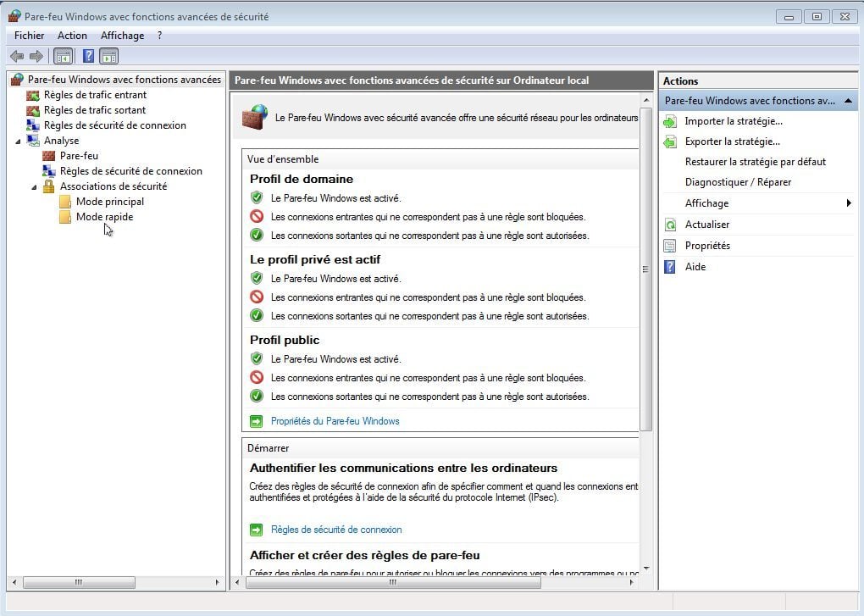
Task: Click the center pane scroll down arrow
Action: click(x=645, y=568)
